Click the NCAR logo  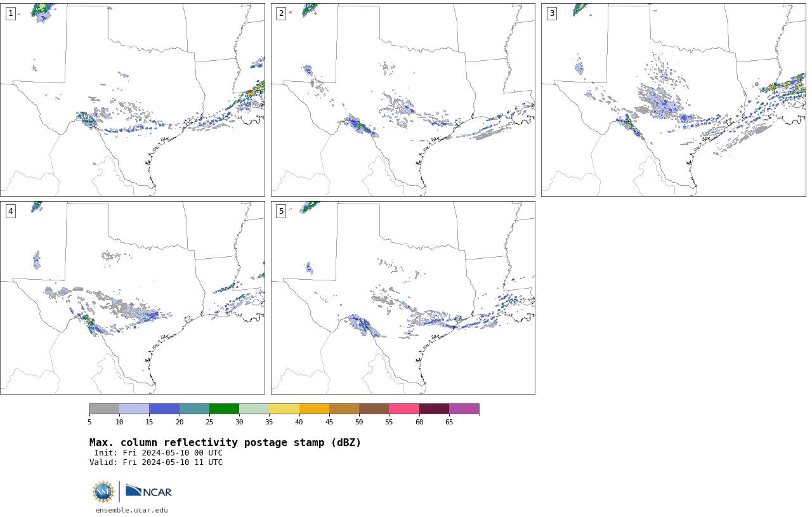[x=148, y=491]
